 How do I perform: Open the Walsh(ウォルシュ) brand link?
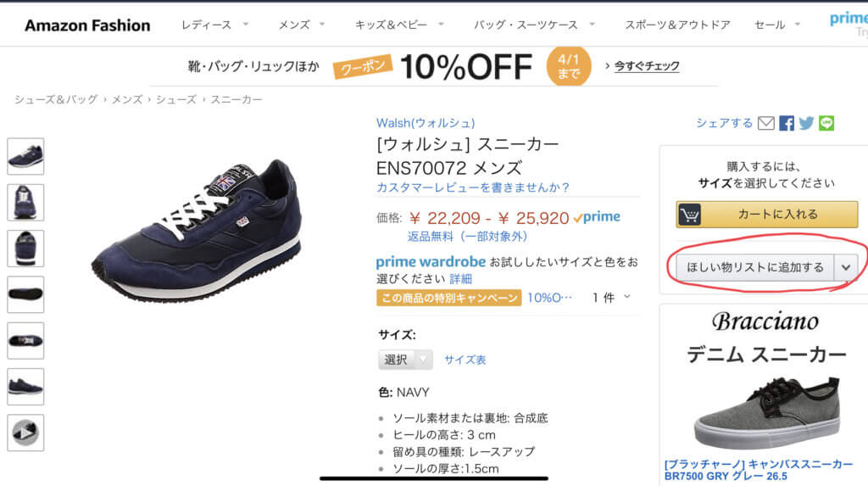pos(426,123)
